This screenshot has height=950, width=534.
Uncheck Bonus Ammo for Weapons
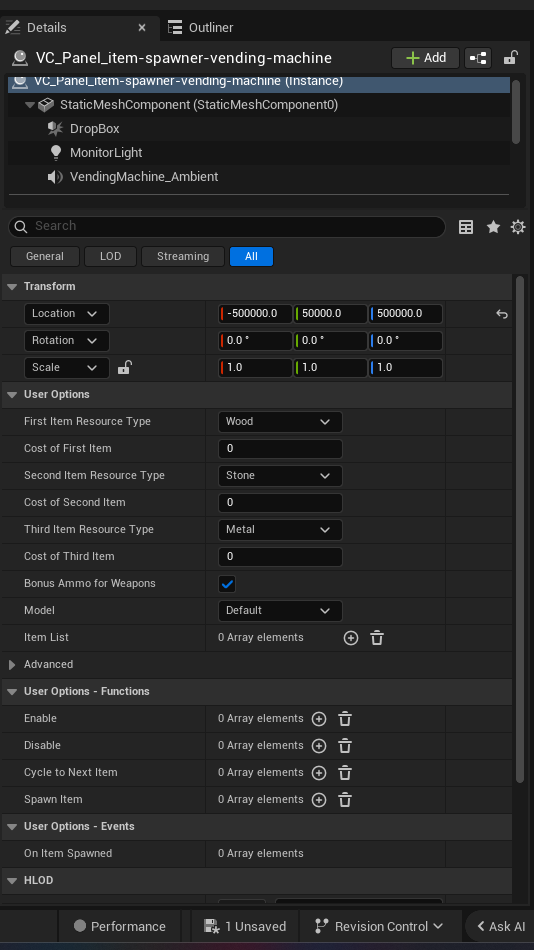227,584
